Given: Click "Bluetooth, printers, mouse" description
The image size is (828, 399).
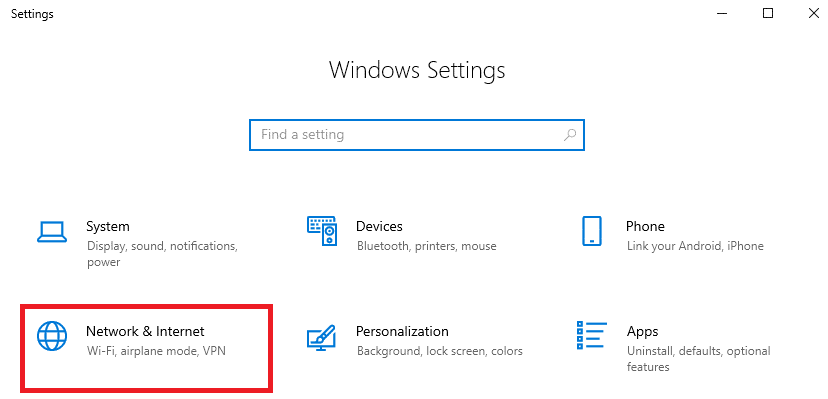Looking at the screenshot, I should click(427, 246).
